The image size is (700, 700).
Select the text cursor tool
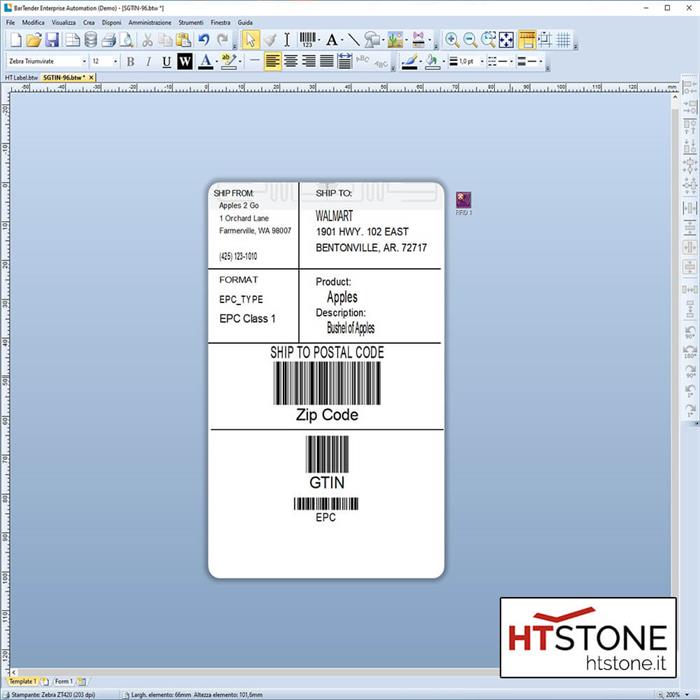click(x=287, y=40)
